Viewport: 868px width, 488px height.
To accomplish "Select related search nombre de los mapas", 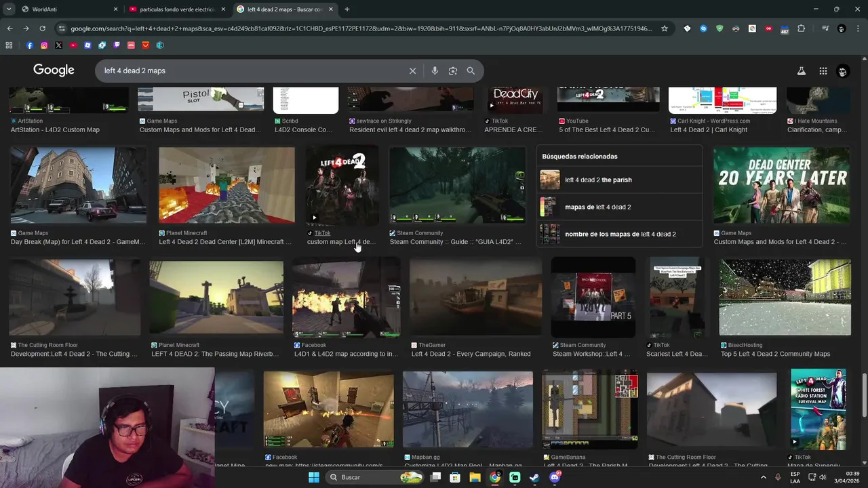I will pyautogui.click(x=619, y=234).
